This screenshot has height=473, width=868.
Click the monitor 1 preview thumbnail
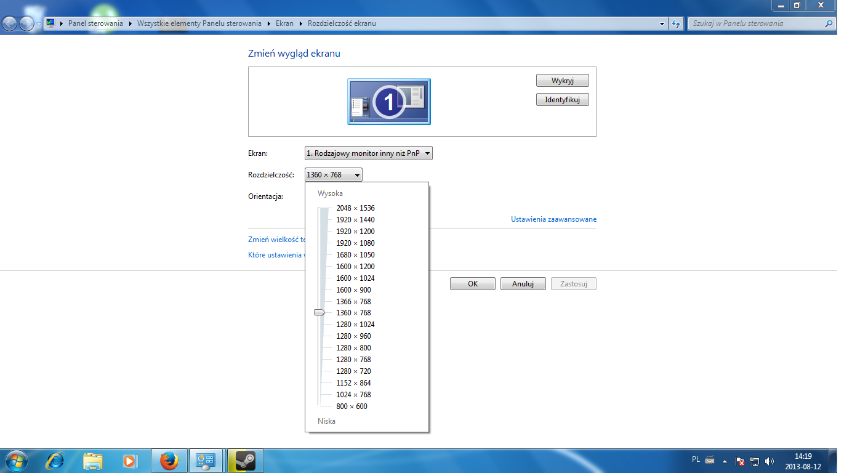[x=388, y=102]
